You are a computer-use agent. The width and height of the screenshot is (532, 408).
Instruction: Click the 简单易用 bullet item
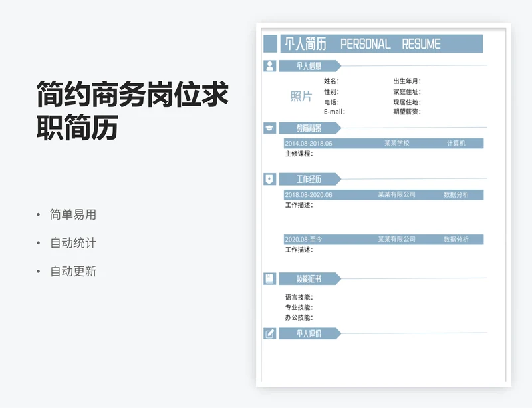(73, 214)
